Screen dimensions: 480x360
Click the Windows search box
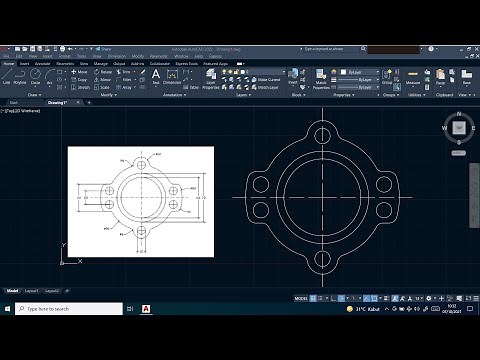[x=69, y=309]
